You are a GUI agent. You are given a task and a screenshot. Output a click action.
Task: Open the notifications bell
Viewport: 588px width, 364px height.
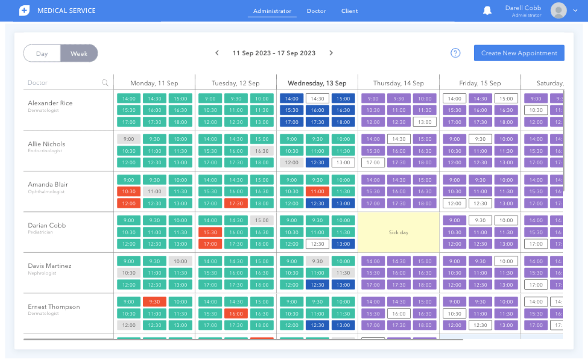[x=487, y=10]
